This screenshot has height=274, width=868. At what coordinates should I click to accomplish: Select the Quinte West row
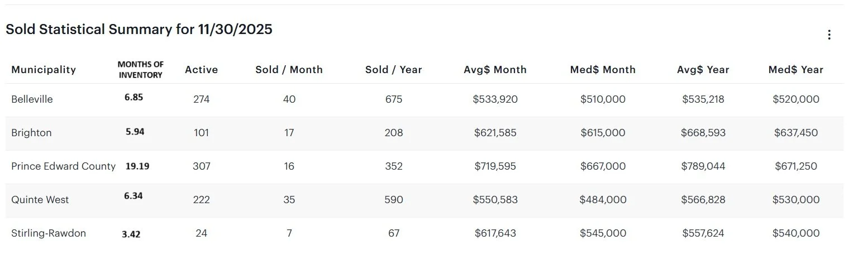pos(425,200)
